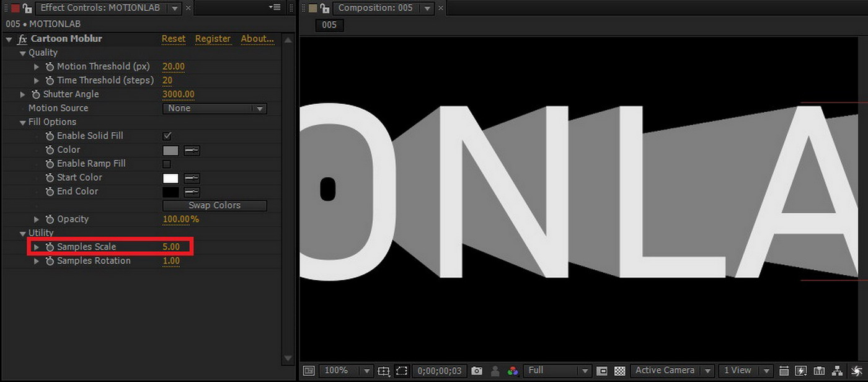Open the Motion Source dropdown
Screen dimensions: 868x382
[x=215, y=109]
